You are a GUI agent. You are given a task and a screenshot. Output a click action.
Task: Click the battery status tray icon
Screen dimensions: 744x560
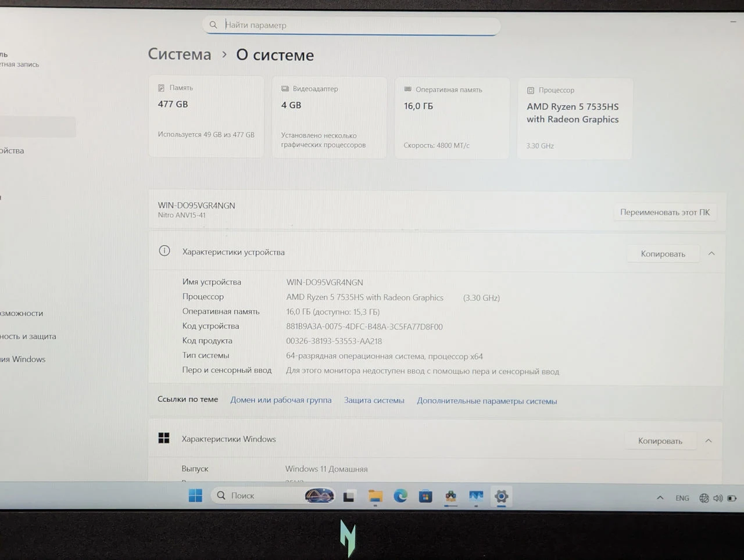coord(732,498)
